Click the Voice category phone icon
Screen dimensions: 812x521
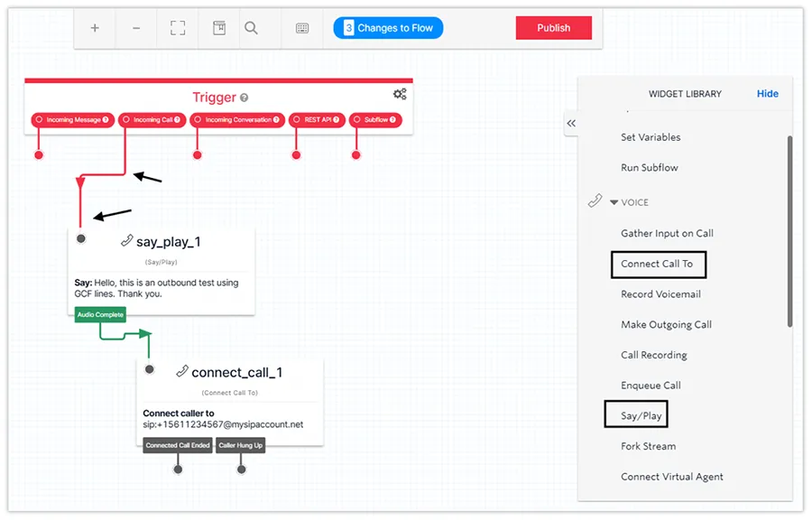coord(595,200)
